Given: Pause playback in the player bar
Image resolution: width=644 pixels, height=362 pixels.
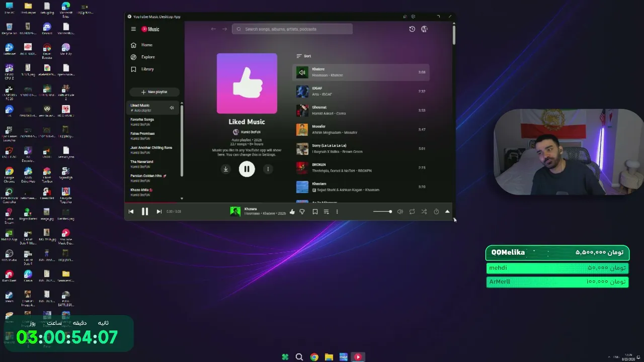Looking at the screenshot, I should click(145, 212).
